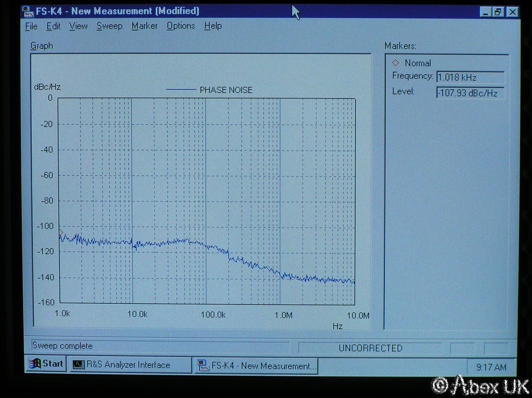Click the FS-K4 title bar application icon
Screen dimensions: 532x398
[x=28, y=11]
